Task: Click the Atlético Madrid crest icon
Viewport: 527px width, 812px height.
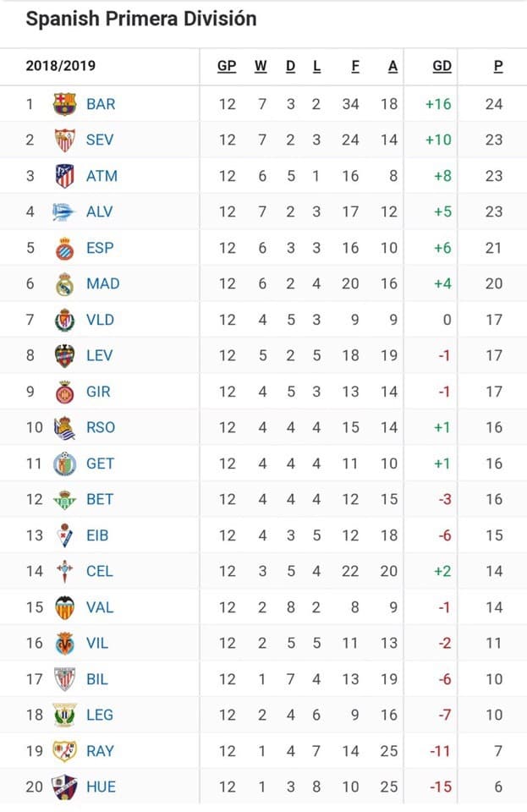Action: 64,176
